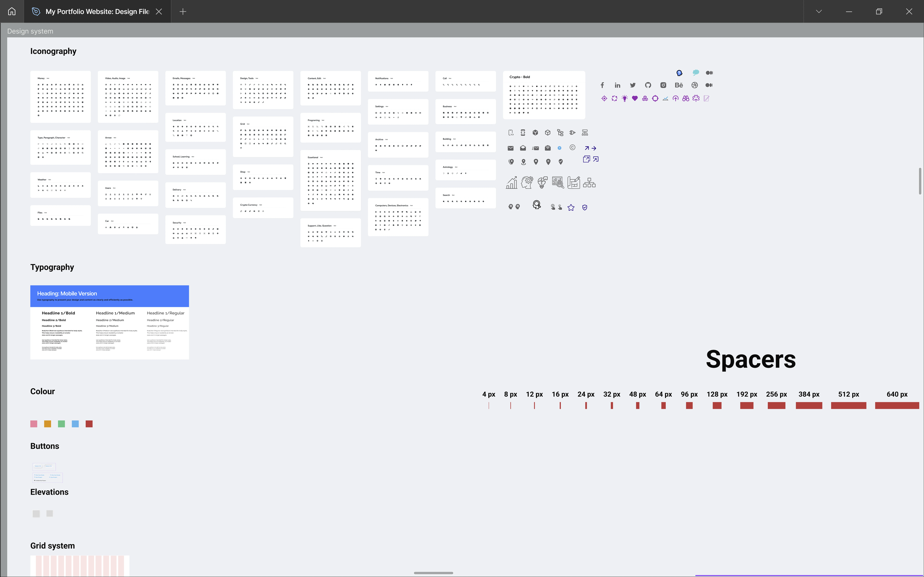Image resolution: width=924 pixels, height=577 pixels.
Task: Select the blue colour swatch
Action: (x=75, y=424)
